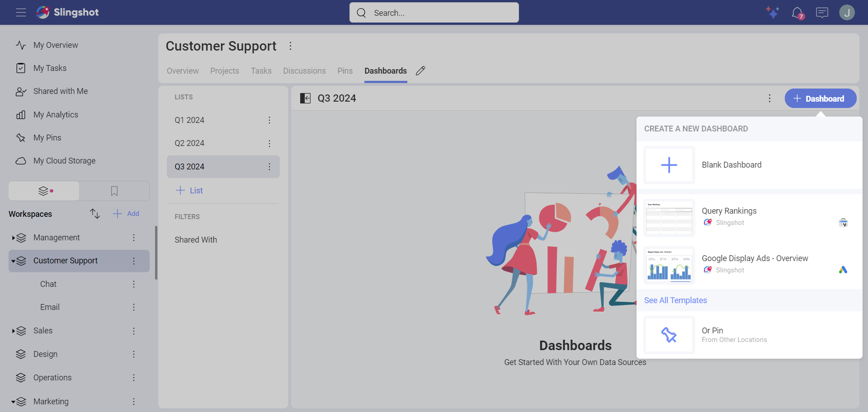Screen dimensions: 868x412
Task: Create a Blank Dashboard
Action: point(749,165)
